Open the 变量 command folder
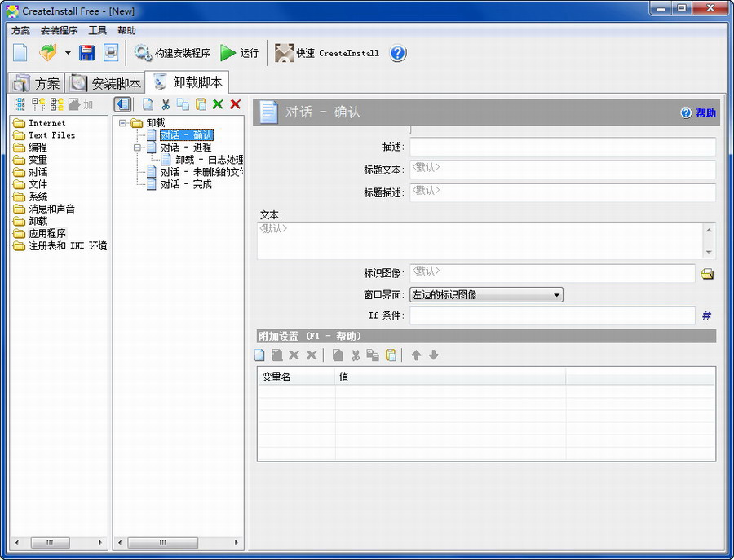Image resolution: width=734 pixels, height=560 pixels. [30, 160]
